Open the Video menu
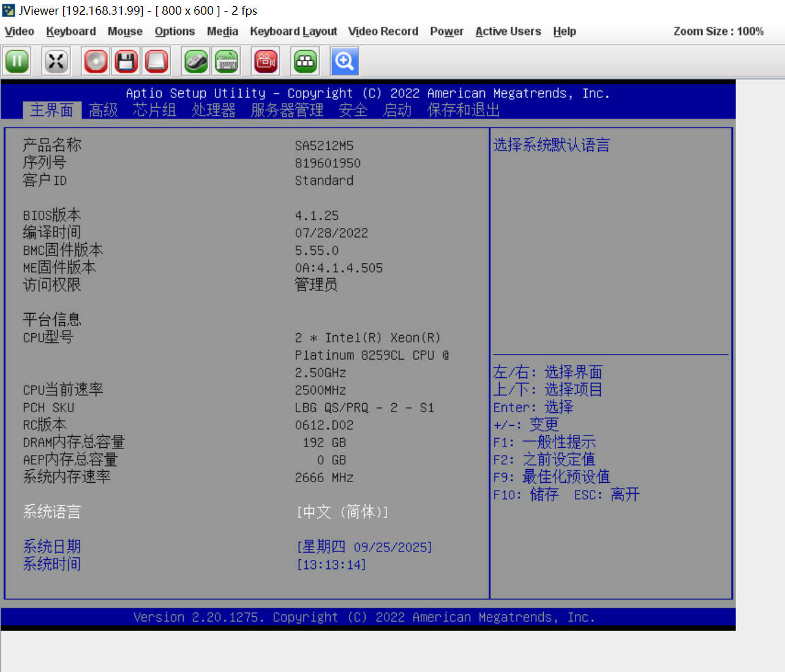Image resolution: width=785 pixels, height=672 pixels. point(19,31)
